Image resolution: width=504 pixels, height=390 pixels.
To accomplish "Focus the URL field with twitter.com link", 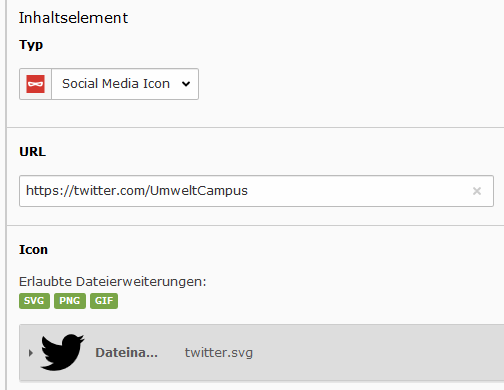I will coord(256,191).
